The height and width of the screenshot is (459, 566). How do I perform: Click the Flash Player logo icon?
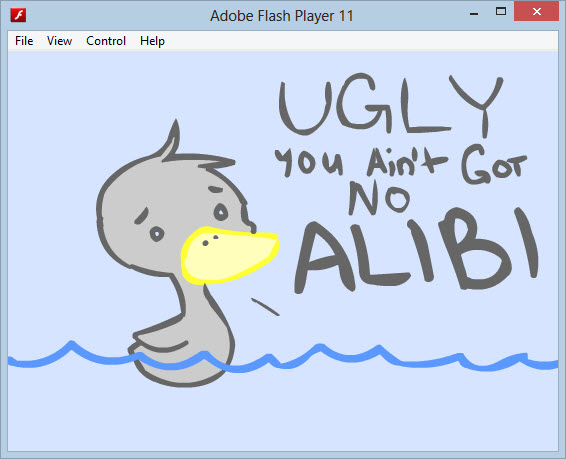[18, 15]
